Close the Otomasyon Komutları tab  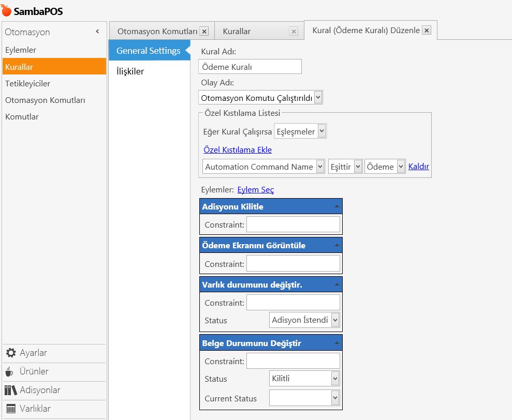coord(204,32)
